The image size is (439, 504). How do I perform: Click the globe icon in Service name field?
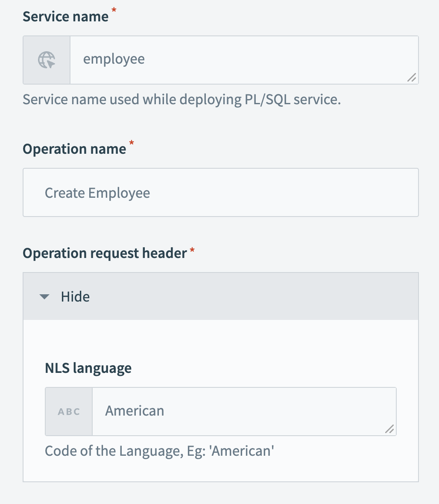47,60
